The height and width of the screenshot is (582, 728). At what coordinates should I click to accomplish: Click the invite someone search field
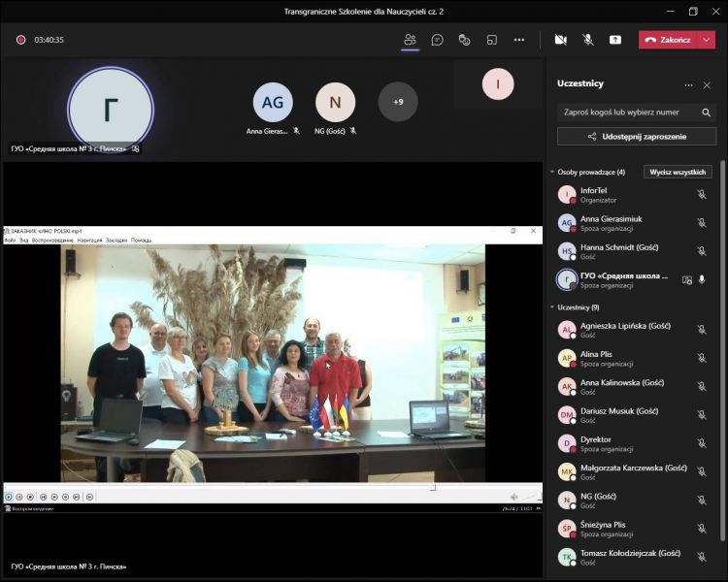pyautogui.click(x=629, y=112)
